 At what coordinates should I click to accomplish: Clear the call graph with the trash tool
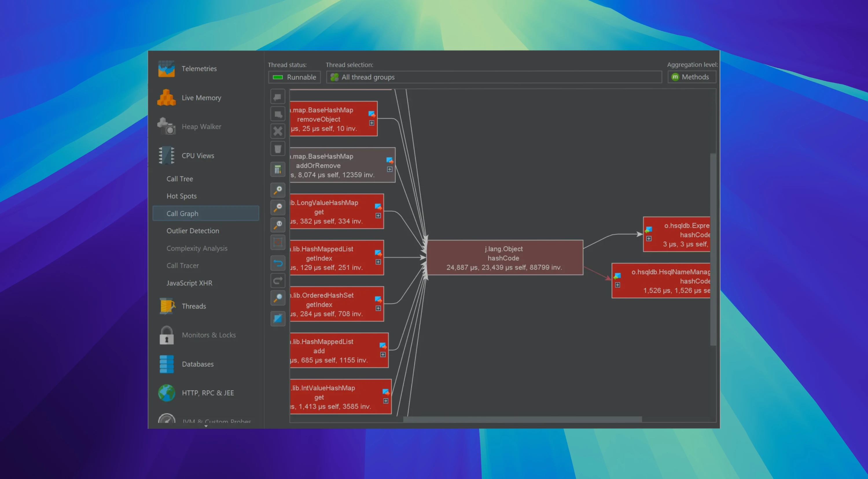278,149
